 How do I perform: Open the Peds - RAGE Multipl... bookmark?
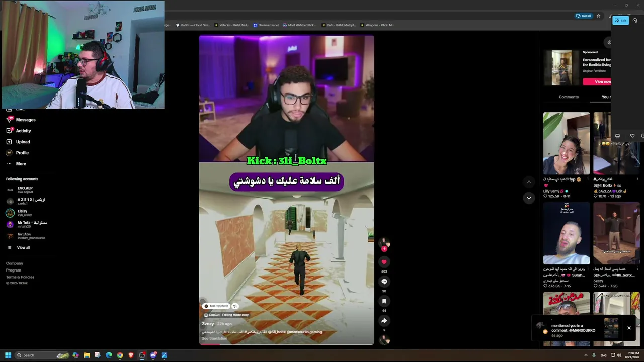pos(338,25)
